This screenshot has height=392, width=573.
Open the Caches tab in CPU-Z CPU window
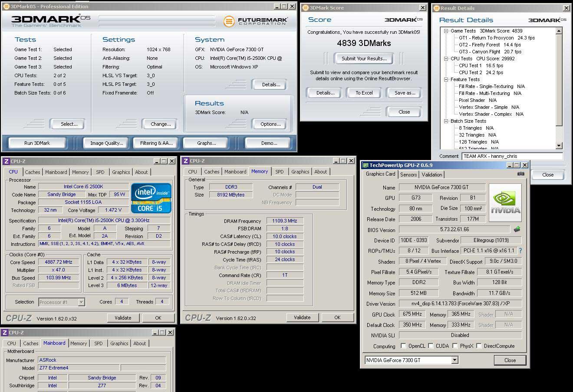pyautogui.click(x=33, y=172)
